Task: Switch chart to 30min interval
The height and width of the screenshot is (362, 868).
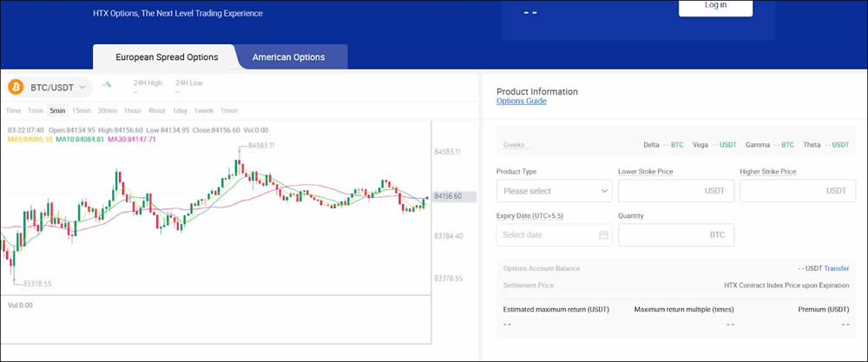Action: point(108,110)
